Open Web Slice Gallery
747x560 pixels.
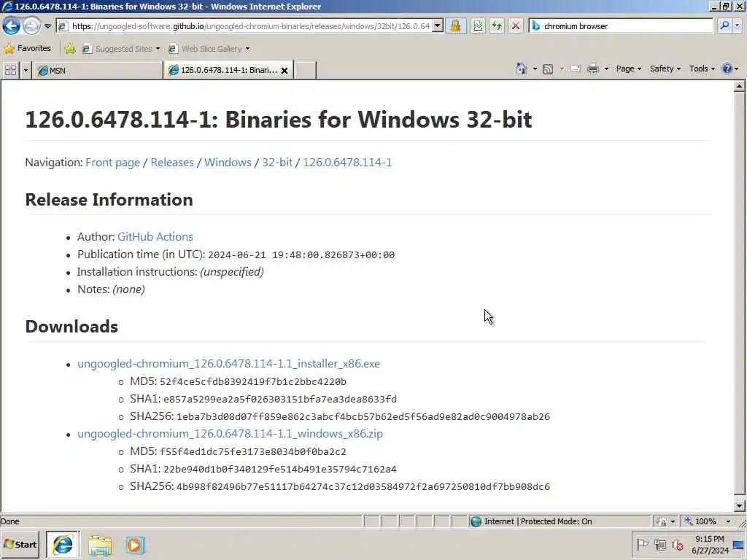point(209,49)
